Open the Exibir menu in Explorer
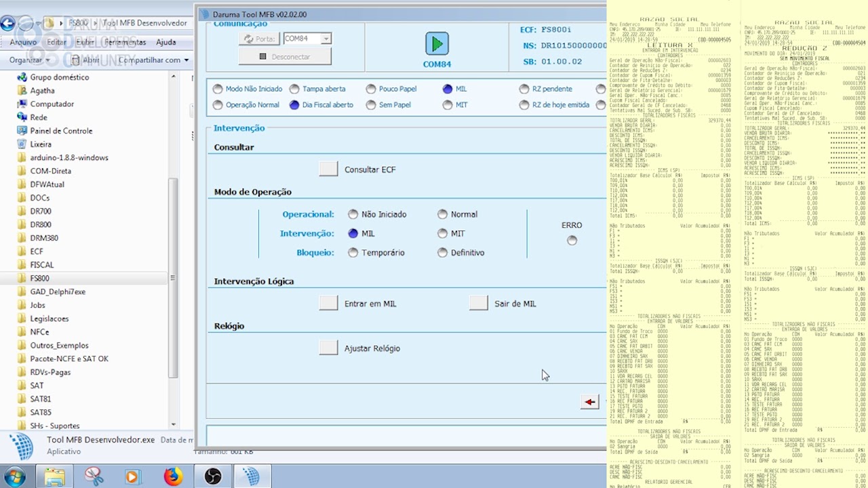 [x=85, y=42]
